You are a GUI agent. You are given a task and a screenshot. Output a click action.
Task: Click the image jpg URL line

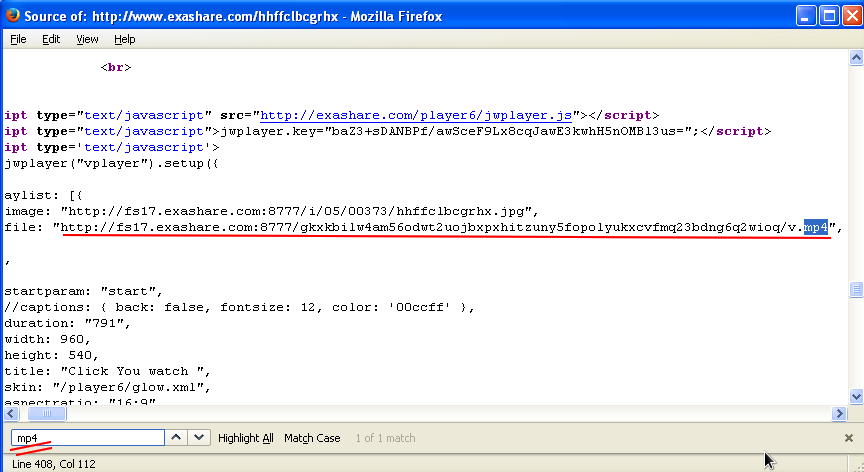(x=272, y=211)
